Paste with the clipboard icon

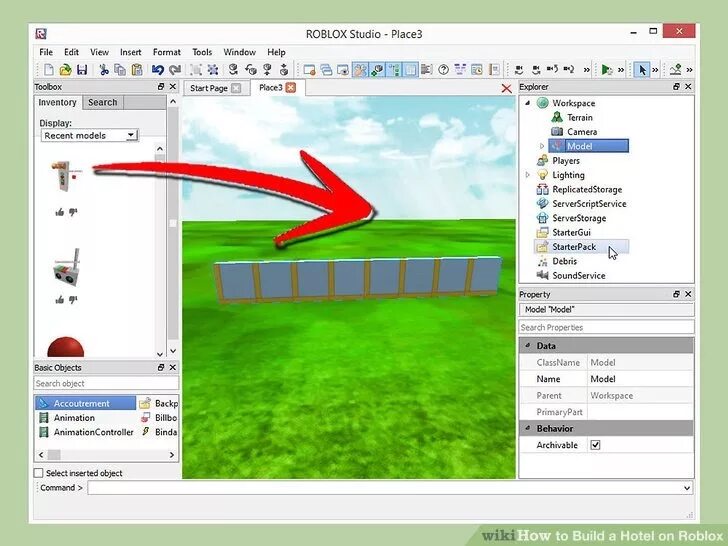137,70
